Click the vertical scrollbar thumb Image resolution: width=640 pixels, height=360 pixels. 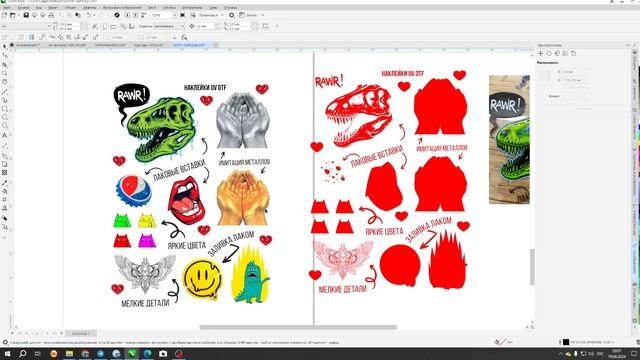coord(532,267)
